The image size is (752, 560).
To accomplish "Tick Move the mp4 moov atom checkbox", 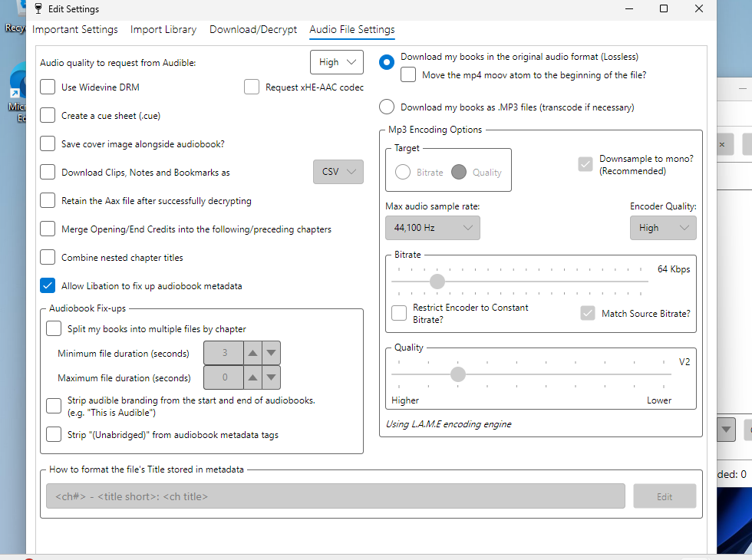I will [408, 75].
